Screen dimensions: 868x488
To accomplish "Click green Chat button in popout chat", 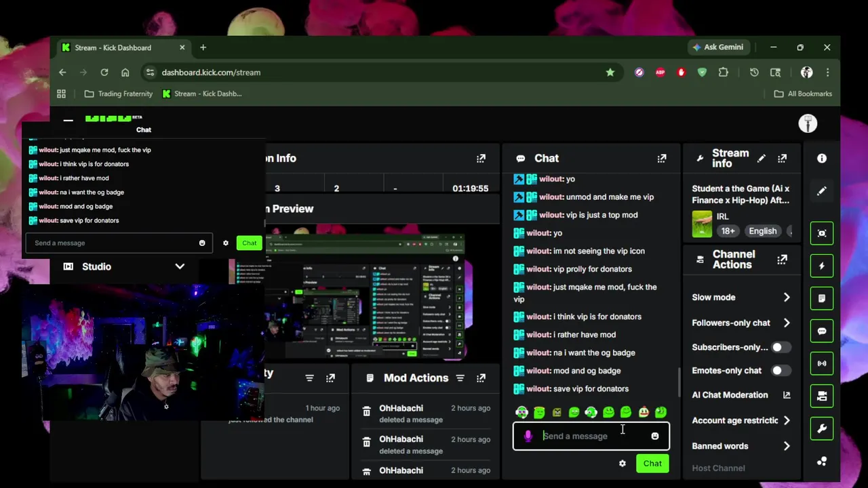I will coord(250,243).
